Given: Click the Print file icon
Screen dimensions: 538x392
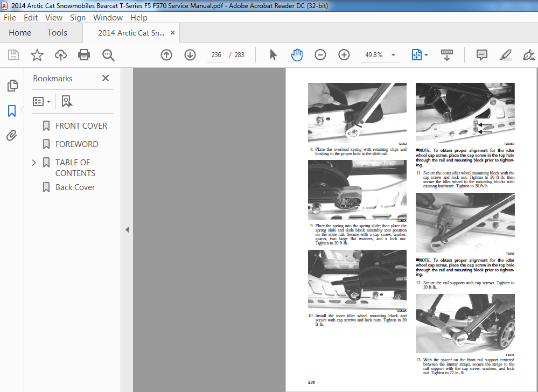Looking at the screenshot, I should click(84, 55).
